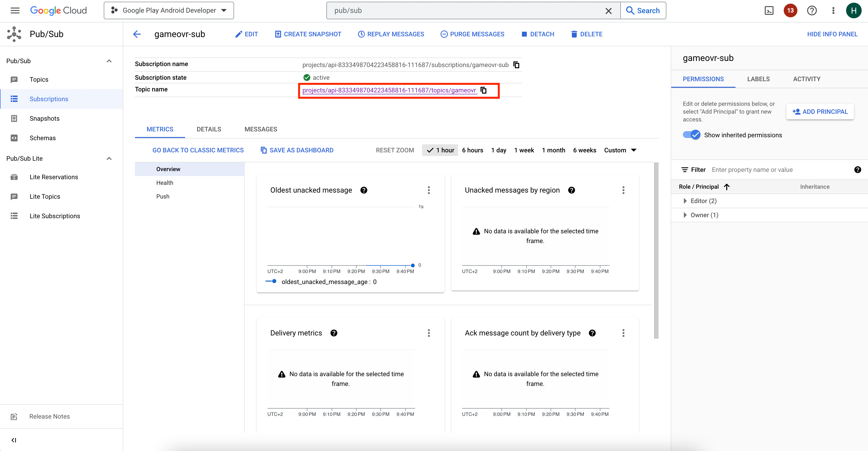
Task: Select the 1 week time range
Action: pos(524,150)
